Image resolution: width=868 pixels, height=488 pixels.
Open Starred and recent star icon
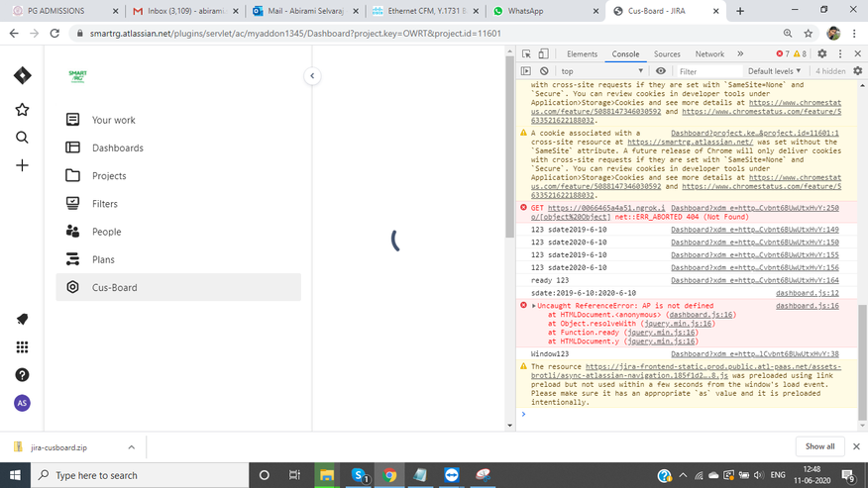click(x=22, y=110)
